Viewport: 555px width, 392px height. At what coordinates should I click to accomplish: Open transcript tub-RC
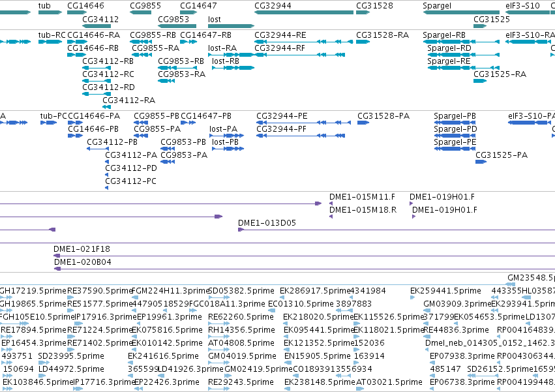click(52, 35)
